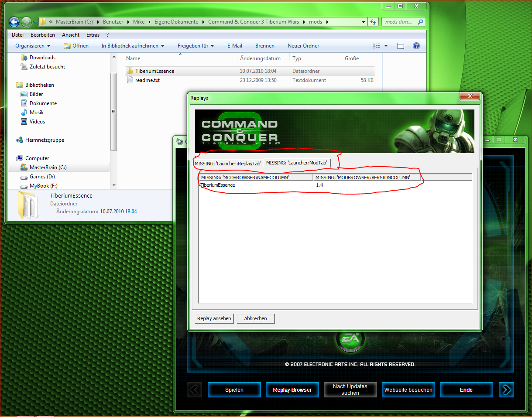Open address bar history dropdown arrow

[x=364, y=22]
